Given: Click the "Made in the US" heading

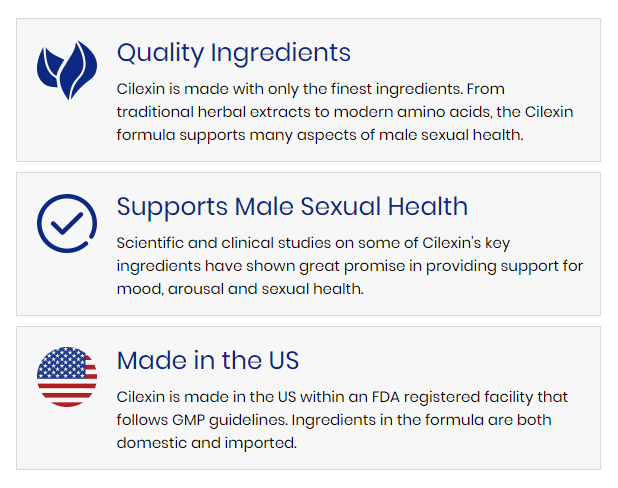Looking at the screenshot, I should [x=208, y=360].
